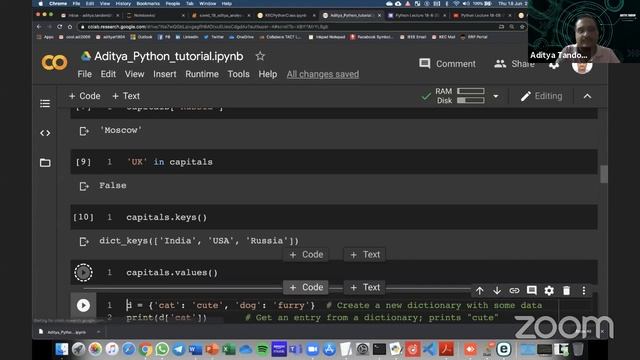Open the Bookmarks menu in macOS menu bar

click(x=148, y=3)
